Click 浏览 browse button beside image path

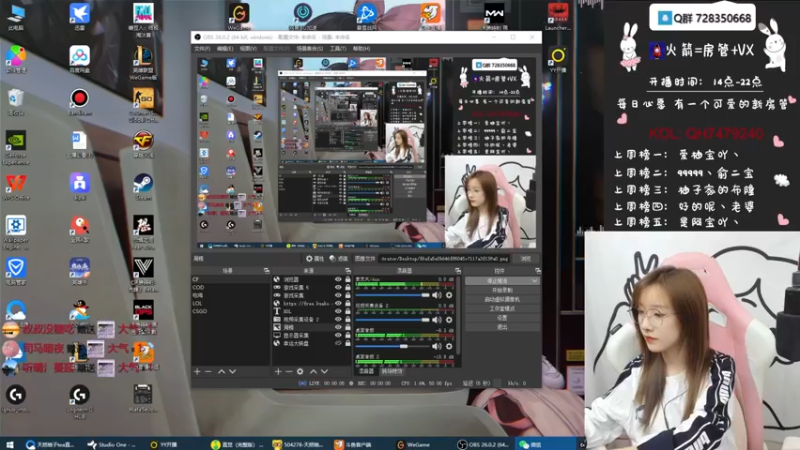[526, 259]
